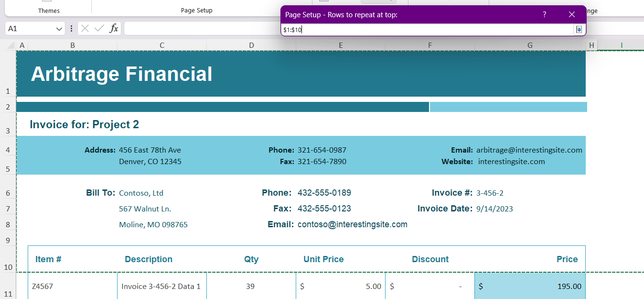Select row 1 header
The height and width of the screenshot is (299, 644).
click(8, 74)
